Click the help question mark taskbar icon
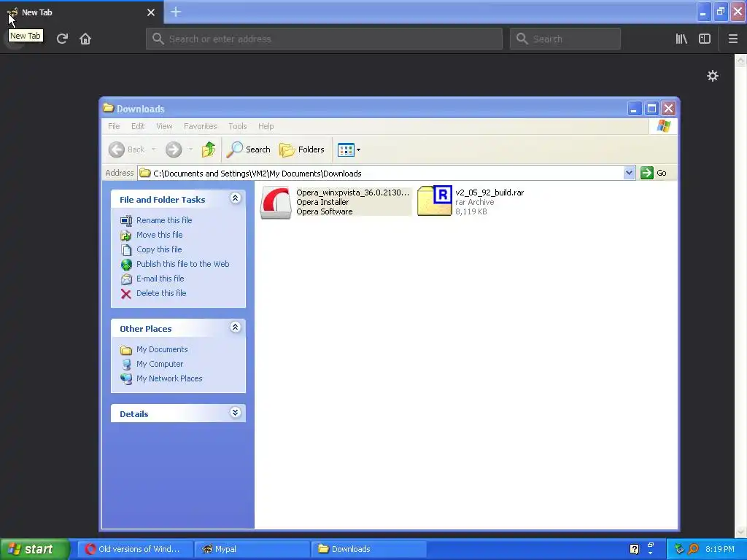The width and height of the screenshot is (747, 560). pos(634,549)
